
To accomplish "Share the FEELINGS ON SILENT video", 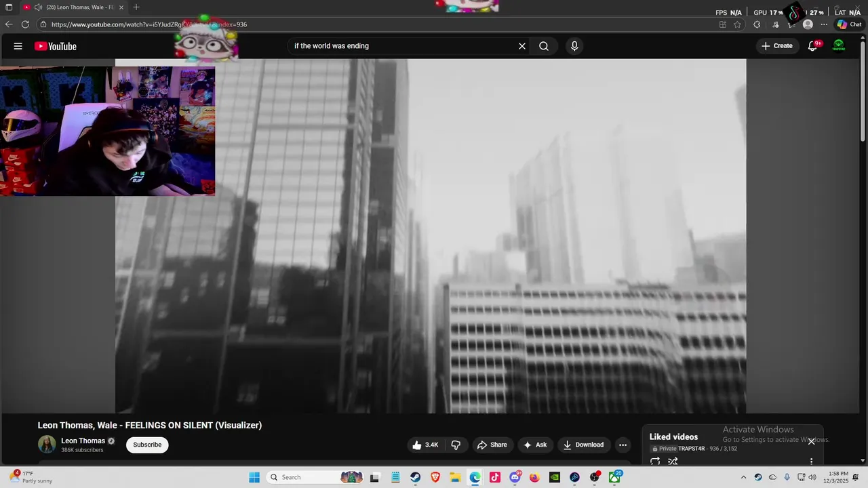I will point(492,445).
